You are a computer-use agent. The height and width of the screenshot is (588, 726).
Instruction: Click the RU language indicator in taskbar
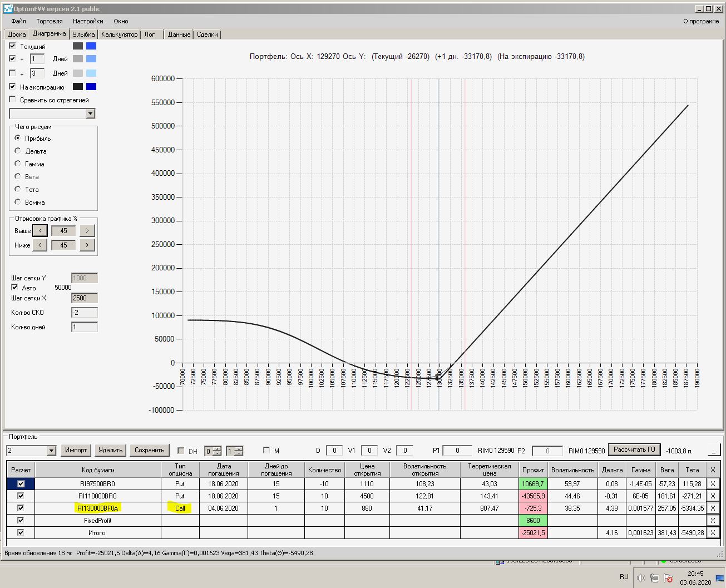pos(624,577)
